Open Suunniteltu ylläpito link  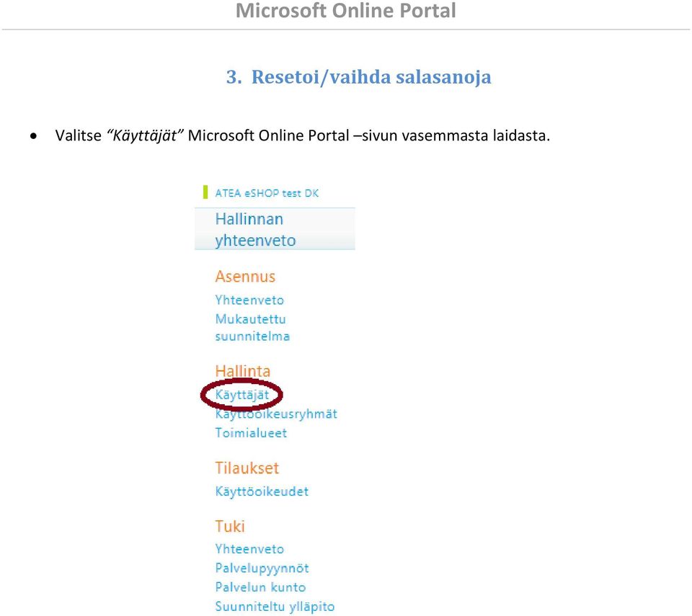point(275,607)
